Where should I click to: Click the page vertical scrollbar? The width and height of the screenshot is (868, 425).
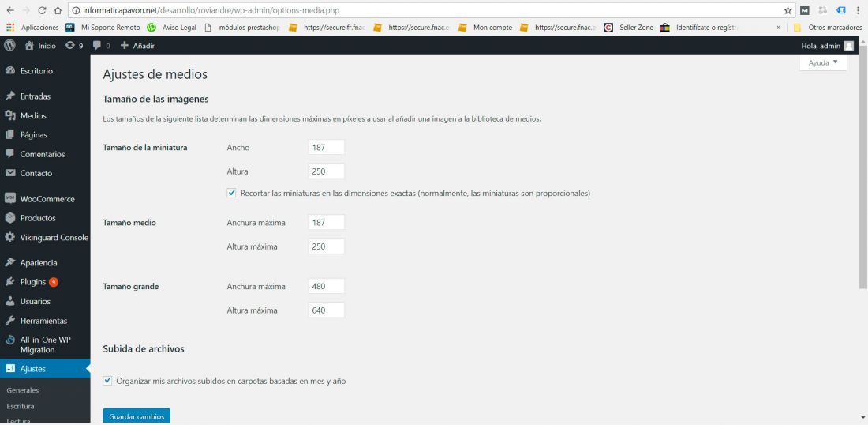863,166
